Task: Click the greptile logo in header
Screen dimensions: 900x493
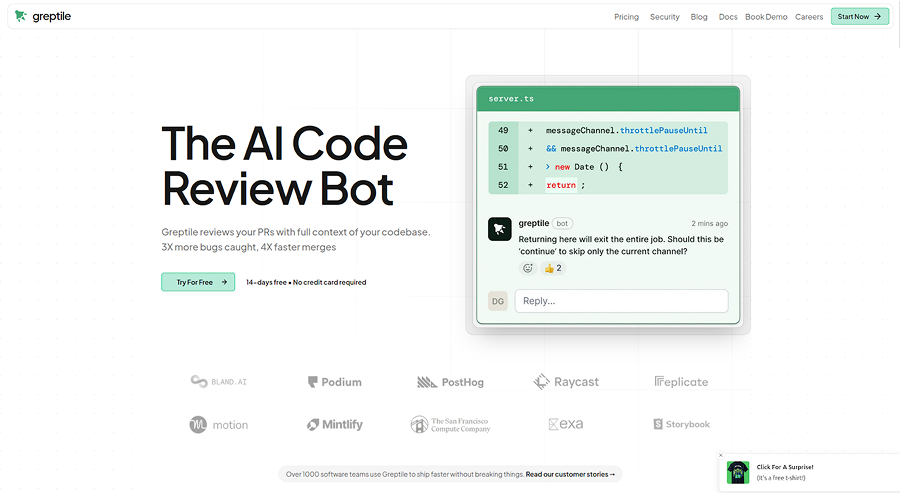Action: pos(43,16)
